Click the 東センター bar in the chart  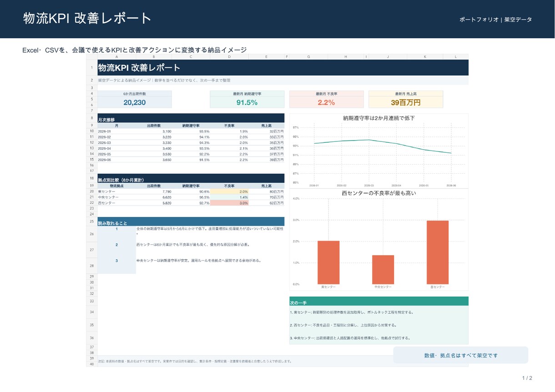pos(328,262)
